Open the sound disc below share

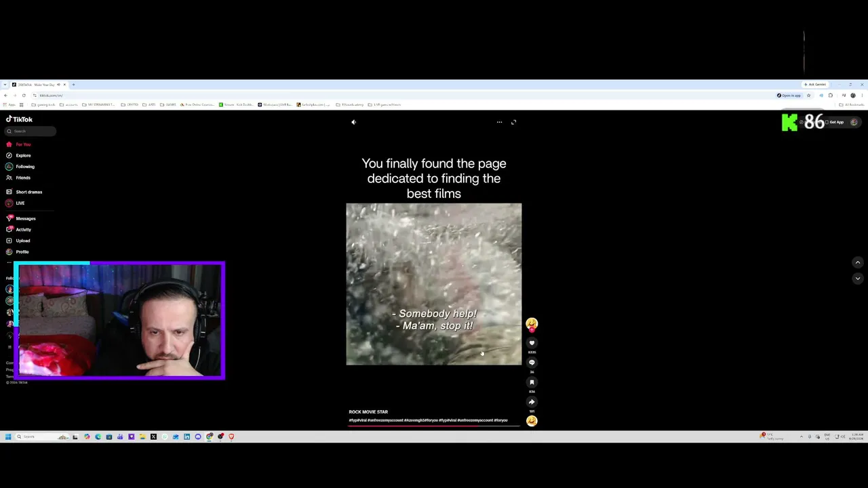tap(532, 421)
